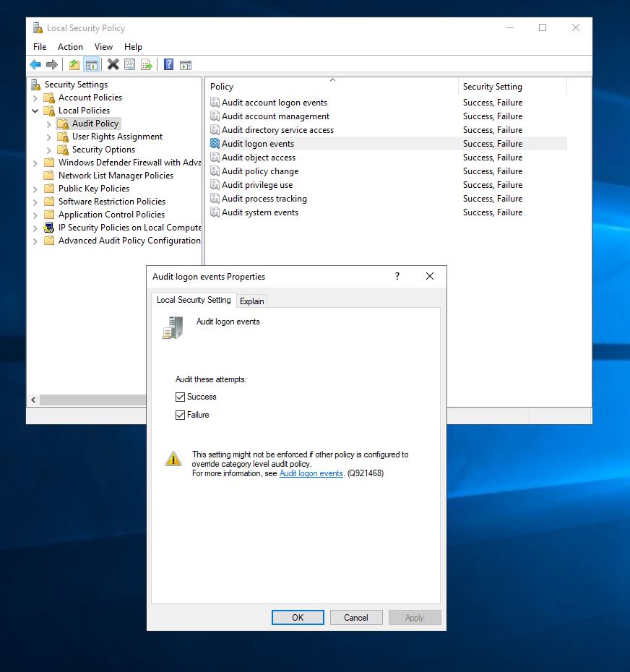Click icon beside Audit system events
This screenshot has height=672, width=630.
point(215,212)
